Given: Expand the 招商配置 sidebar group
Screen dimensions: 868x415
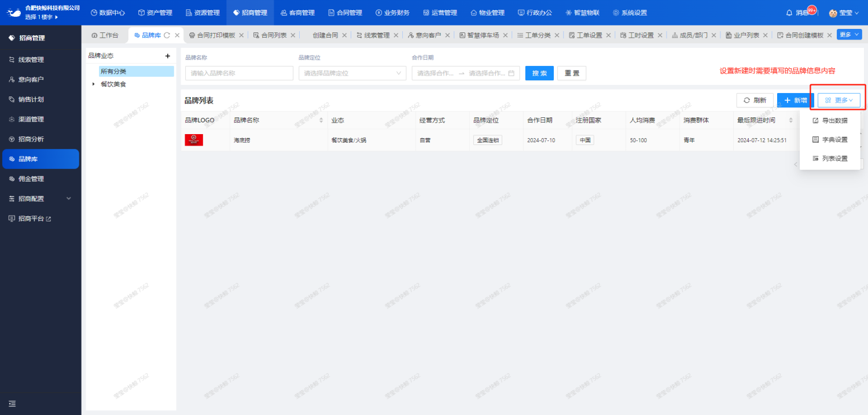Looking at the screenshot, I should coord(41,199).
